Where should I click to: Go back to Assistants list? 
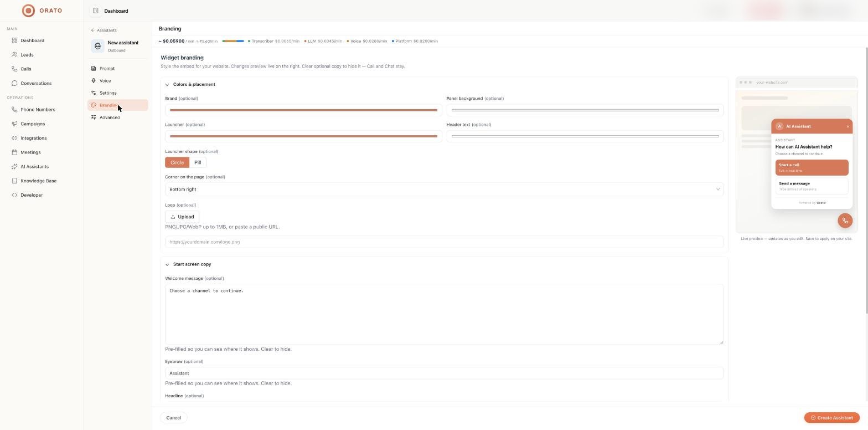(104, 30)
